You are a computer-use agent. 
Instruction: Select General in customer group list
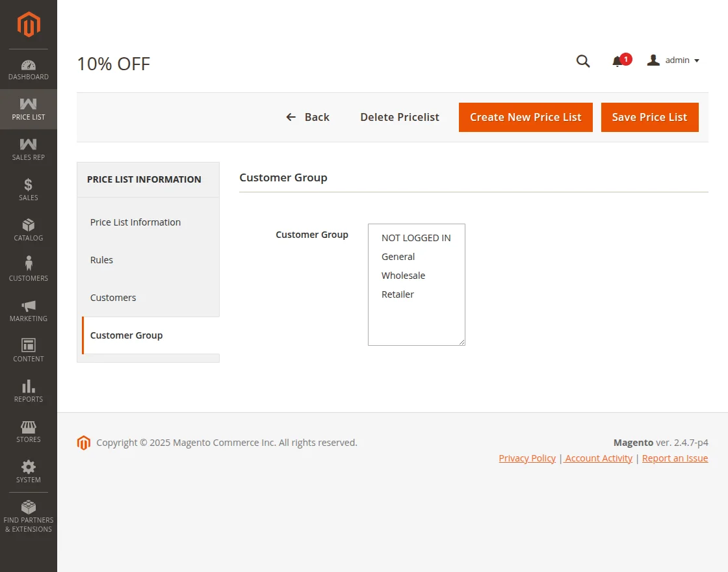coord(416,257)
